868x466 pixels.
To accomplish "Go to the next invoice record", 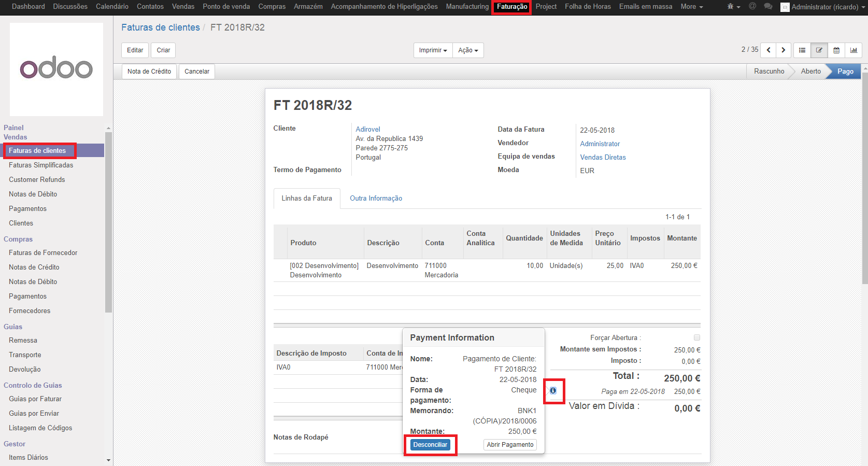I will coord(784,50).
